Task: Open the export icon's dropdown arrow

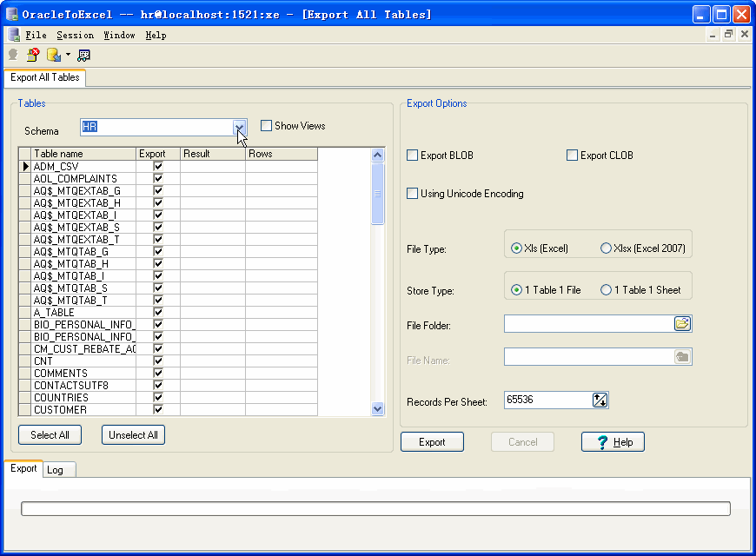Action: pyautogui.click(x=68, y=55)
